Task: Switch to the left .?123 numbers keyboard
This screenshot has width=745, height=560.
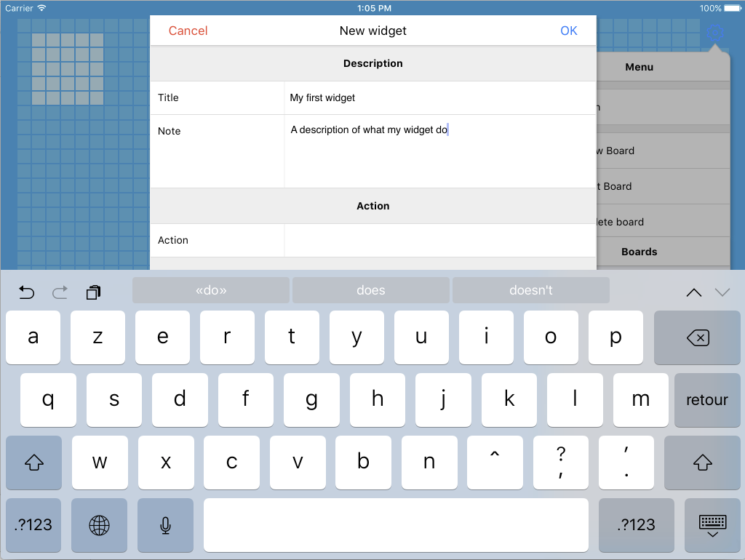Action: tap(33, 525)
